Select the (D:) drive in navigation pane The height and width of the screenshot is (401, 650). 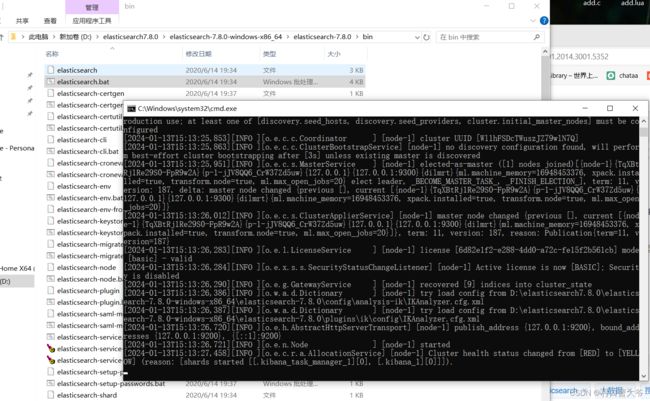pos(17,281)
